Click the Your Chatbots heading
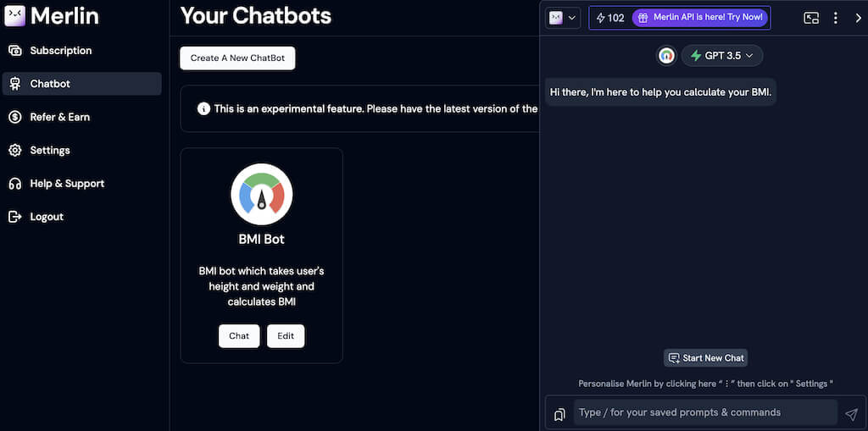The image size is (868, 431). pyautogui.click(x=256, y=16)
